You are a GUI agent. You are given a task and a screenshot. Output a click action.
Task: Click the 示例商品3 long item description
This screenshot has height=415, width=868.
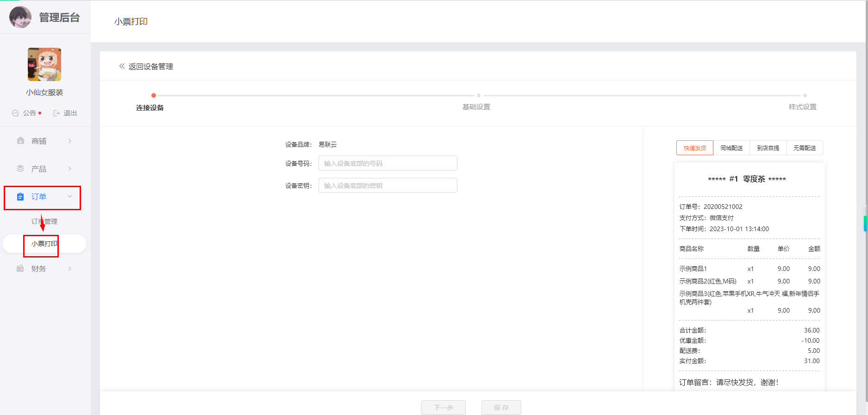(x=749, y=298)
